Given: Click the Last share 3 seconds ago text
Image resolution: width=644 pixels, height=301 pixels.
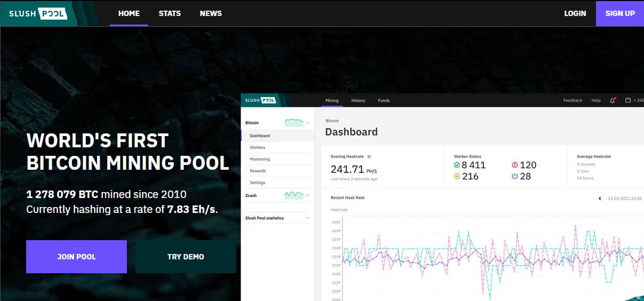Looking at the screenshot, I should (354, 179).
